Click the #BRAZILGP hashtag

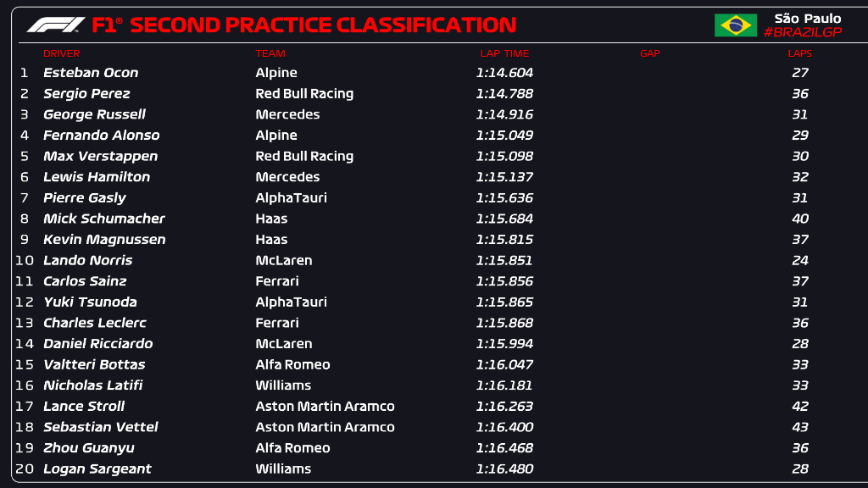[x=802, y=32]
